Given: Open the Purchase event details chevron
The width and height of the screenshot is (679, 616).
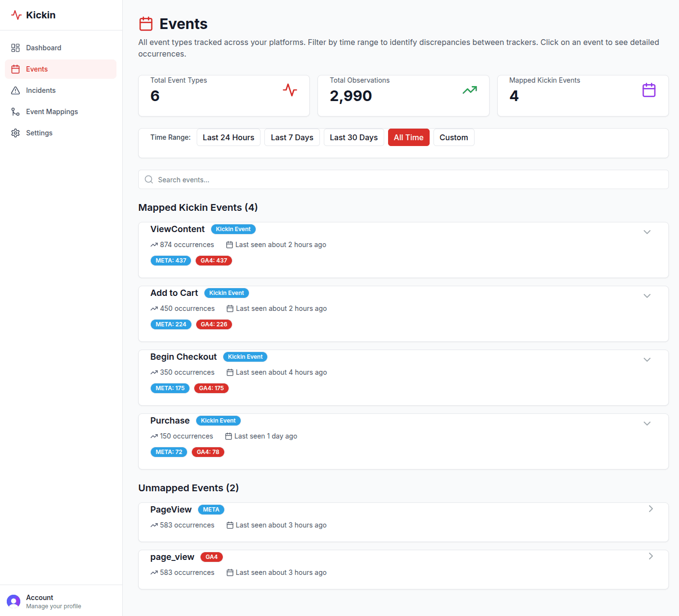Looking at the screenshot, I should click(x=647, y=423).
